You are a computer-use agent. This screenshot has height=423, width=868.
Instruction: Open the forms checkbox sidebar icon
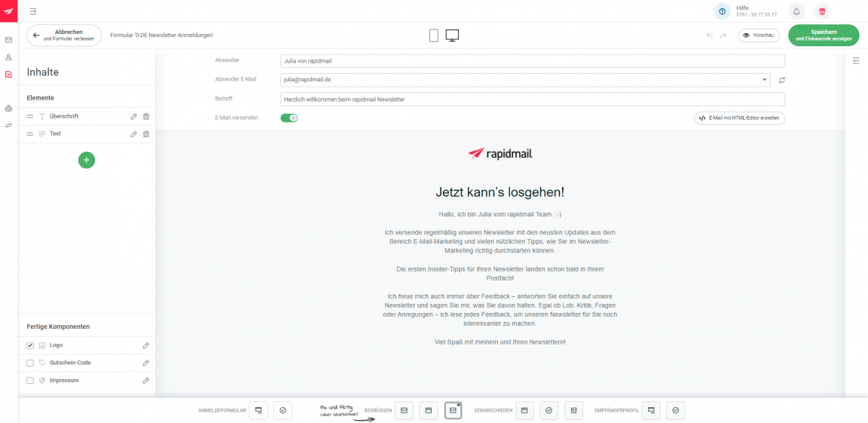tap(8, 74)
